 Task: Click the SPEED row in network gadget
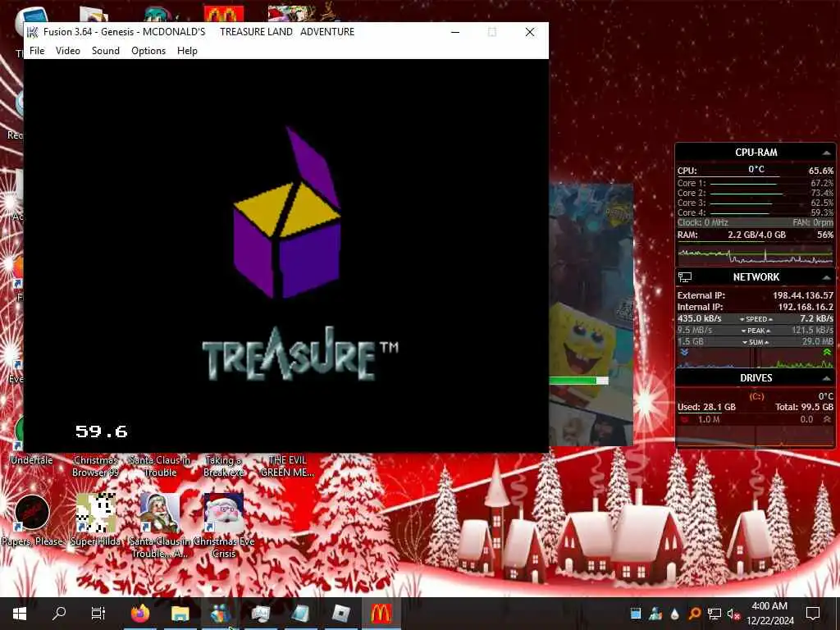[x=756, y=319]
